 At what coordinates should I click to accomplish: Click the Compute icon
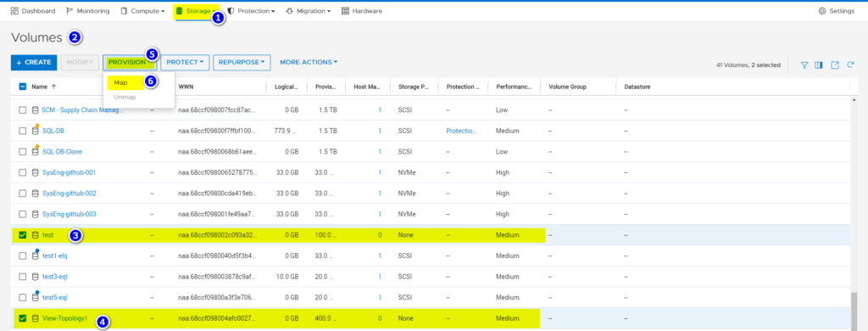pos(125,11)
